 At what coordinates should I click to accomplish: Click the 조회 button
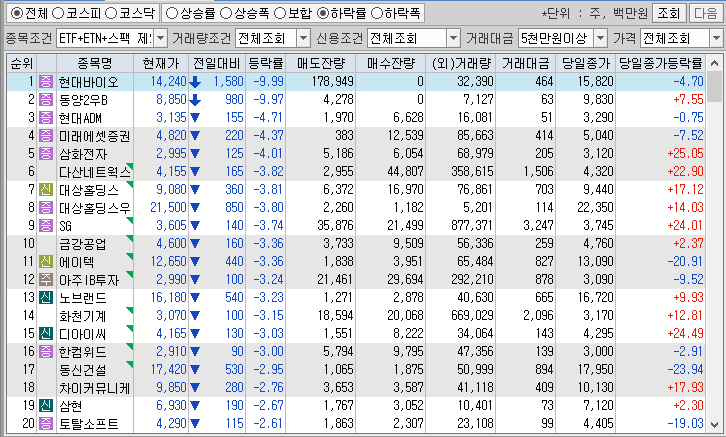click(x=669, y=13)
